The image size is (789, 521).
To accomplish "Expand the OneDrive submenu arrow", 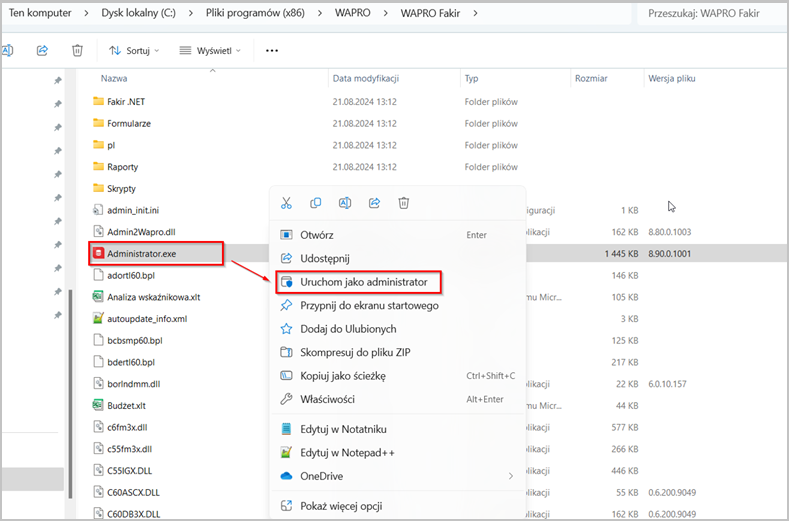I will 511,476.
